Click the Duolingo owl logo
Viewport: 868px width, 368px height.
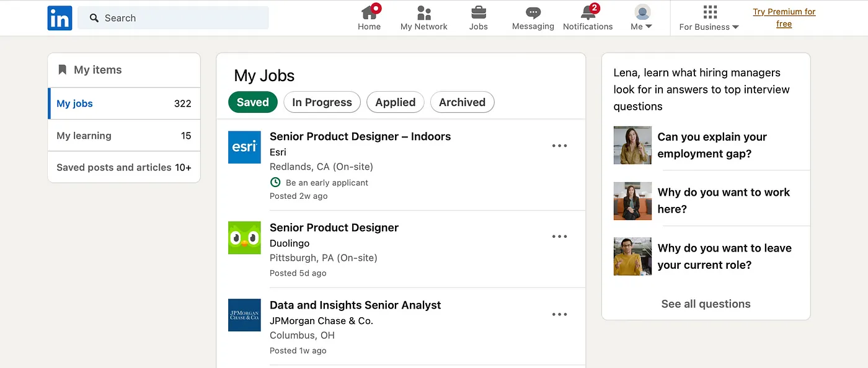coord(244,238)
